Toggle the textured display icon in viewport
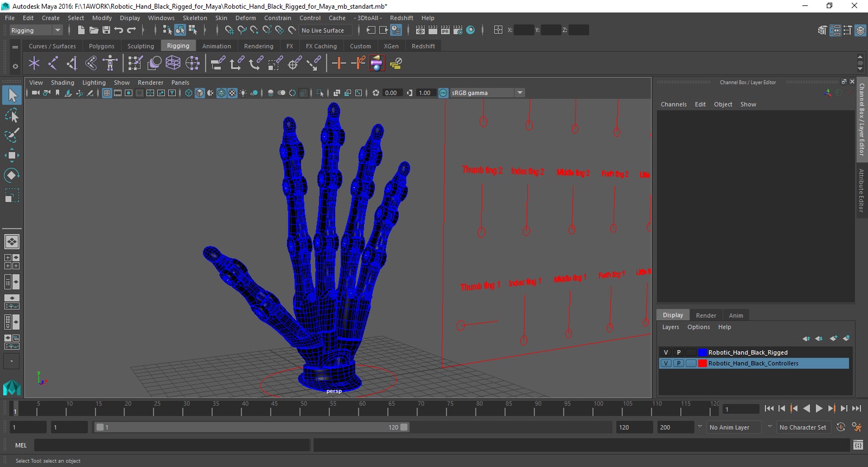The height and width of the screenshot is (467, 868). tap(232, 93)
